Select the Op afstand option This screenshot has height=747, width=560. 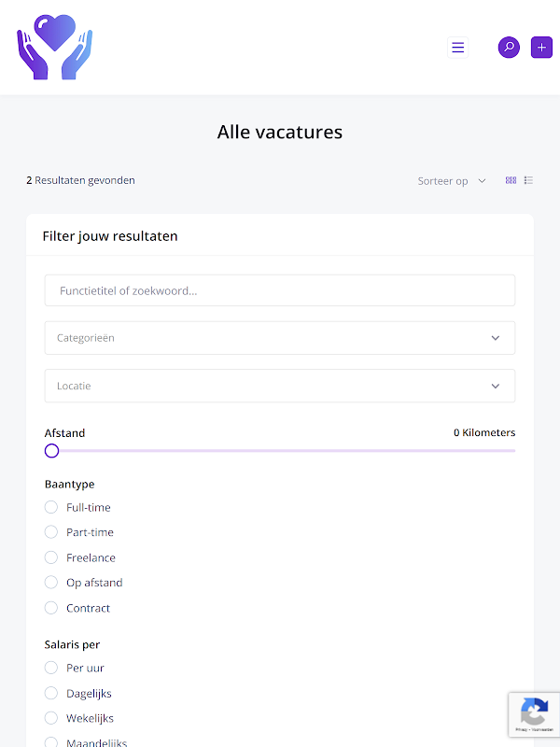pyautogui.click(x=51, y=583)
